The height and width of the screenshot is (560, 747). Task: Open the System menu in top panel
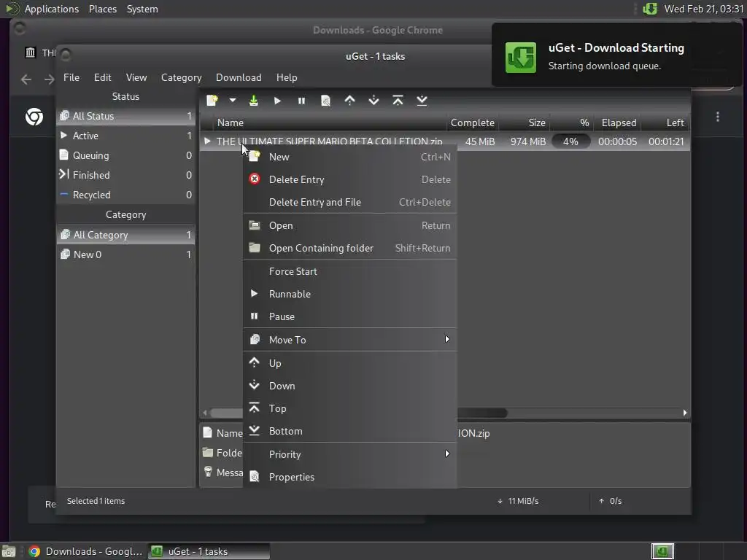(142, 9)
